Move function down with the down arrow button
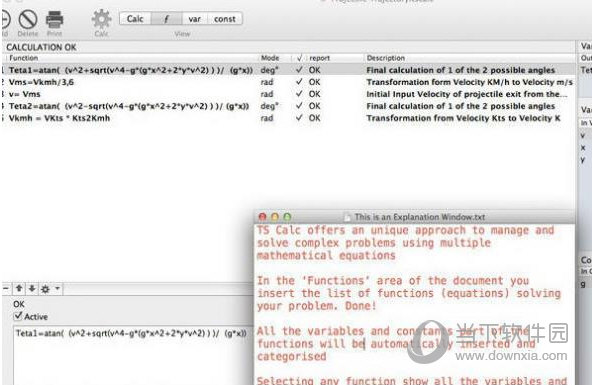 [32, 289]
